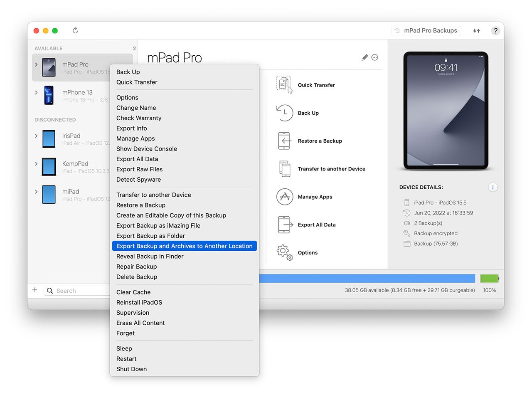Click the device details info icon
This screenshot has width=532, height=400.
(x=493, y=188)
